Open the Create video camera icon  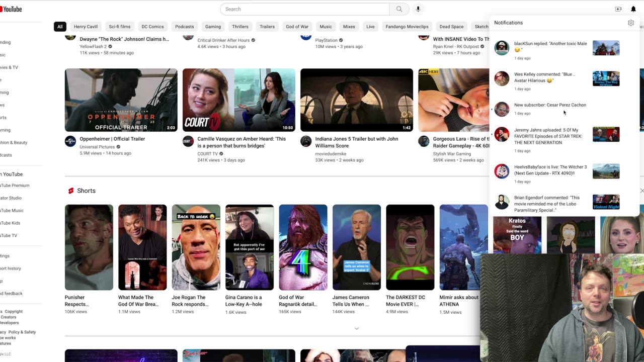pos(618,9)
